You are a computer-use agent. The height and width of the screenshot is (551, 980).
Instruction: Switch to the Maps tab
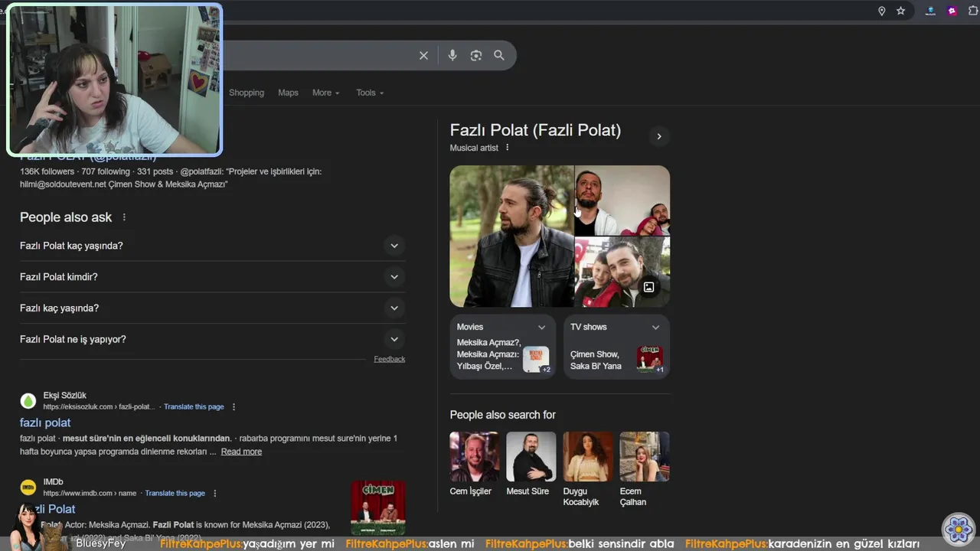pyautogui.click(x=288, y=93)
